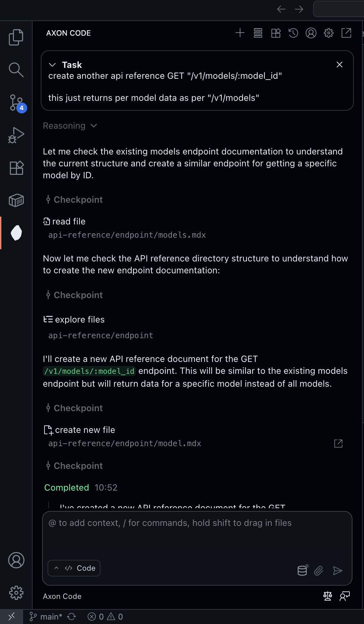The width and height of the screenshot is (364, 624).
Task: Send the message with the arrow icon
Action: [x=338, y=571]
